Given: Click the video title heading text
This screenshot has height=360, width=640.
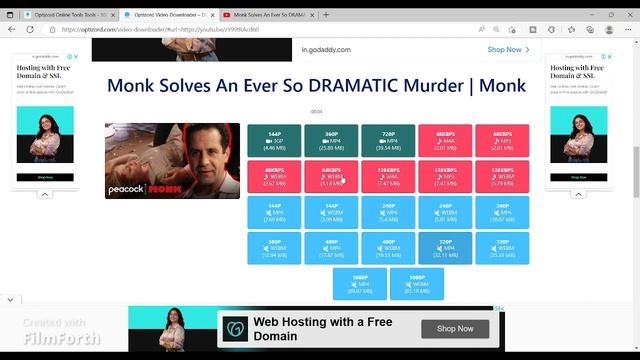Looking at the screenshot, I should (x=316, y=85).
